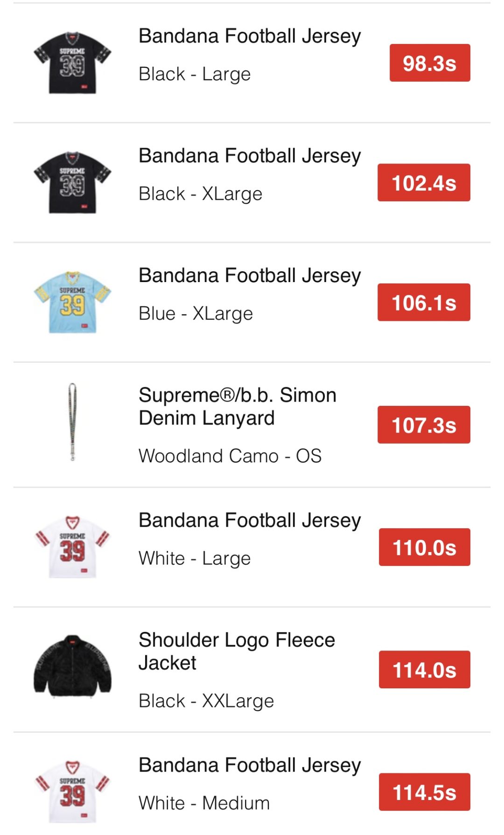Select the White - Medium variant text
The width and height of the screenshot is (504, 835).
(x=204, y=803)
